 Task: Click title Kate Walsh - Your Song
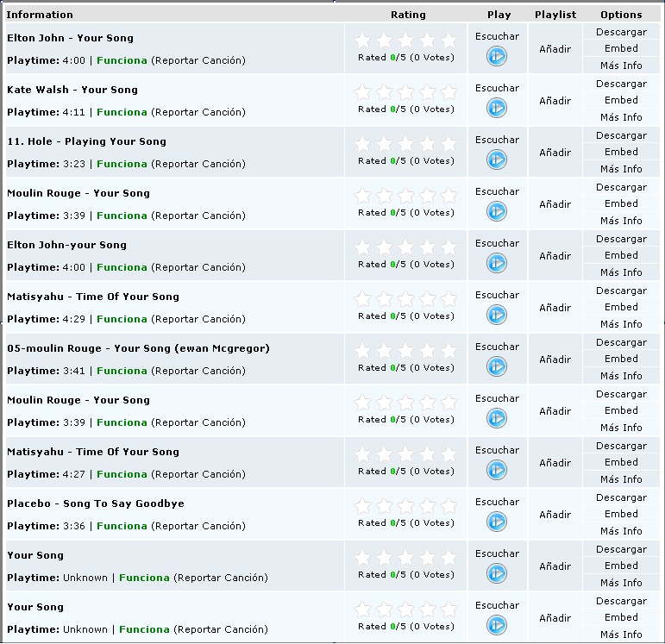click(x=72, y=90)
